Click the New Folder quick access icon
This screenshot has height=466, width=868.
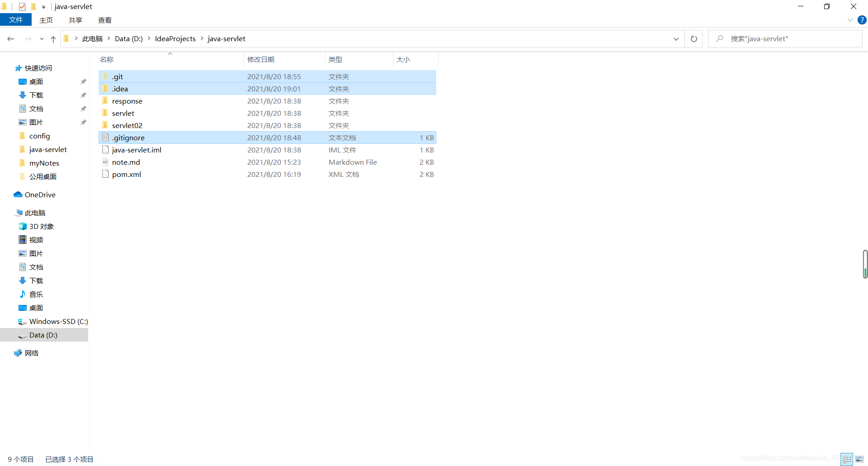click(x=33, y=7)
